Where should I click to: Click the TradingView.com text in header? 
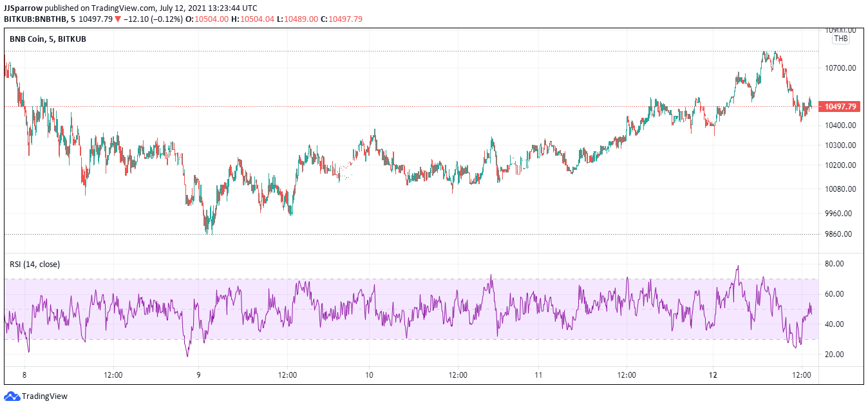coord(119,8)
